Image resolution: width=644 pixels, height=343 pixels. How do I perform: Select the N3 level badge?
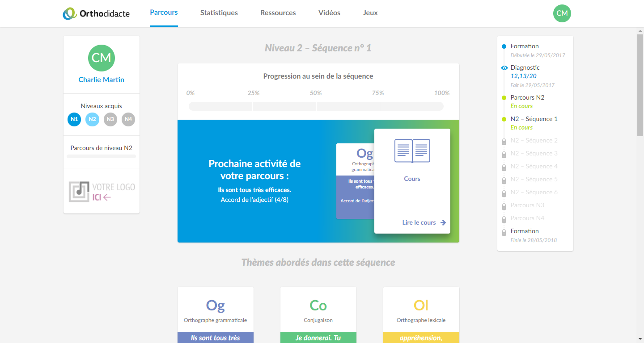(110, 120)
